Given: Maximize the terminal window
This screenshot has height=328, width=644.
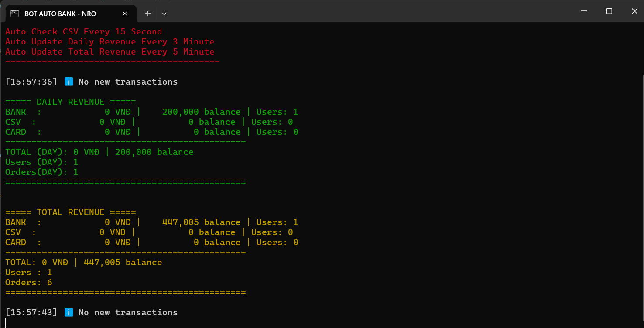Looking at the screenshot, I should 609,11.
